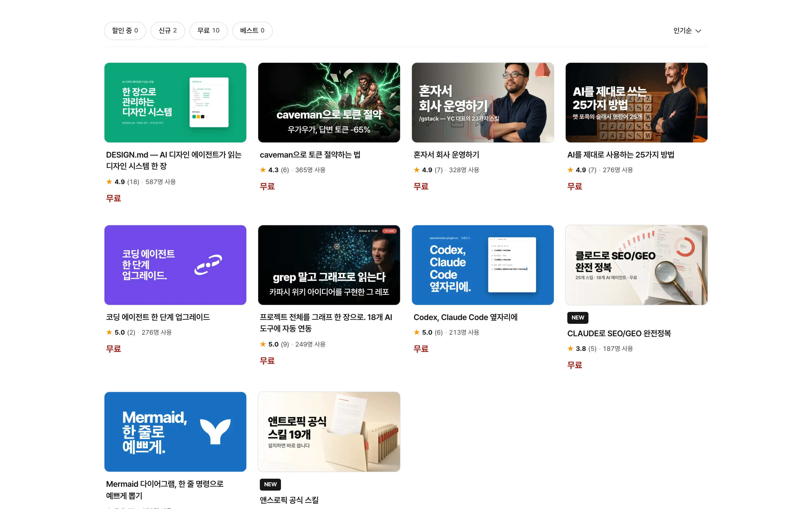Click the star icon on AI 25가지 방법 card

pyautogui.click(x=570, y=170)
